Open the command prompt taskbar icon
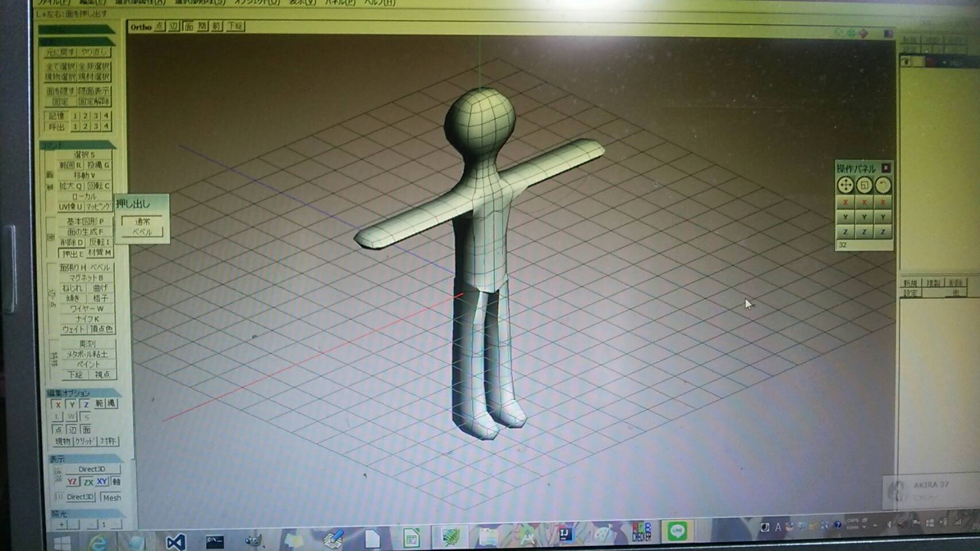This screenshot has height=551, width=980. pos(215,541)
